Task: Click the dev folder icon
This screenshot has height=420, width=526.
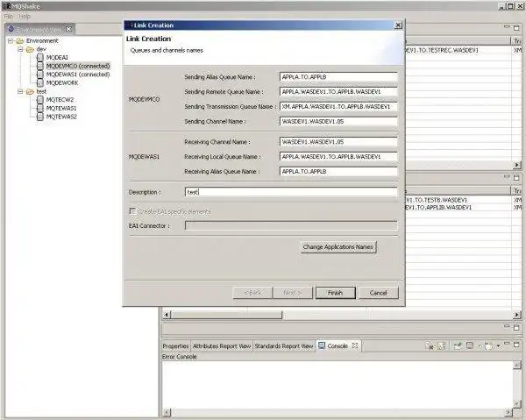Action: tap(30, 49)
